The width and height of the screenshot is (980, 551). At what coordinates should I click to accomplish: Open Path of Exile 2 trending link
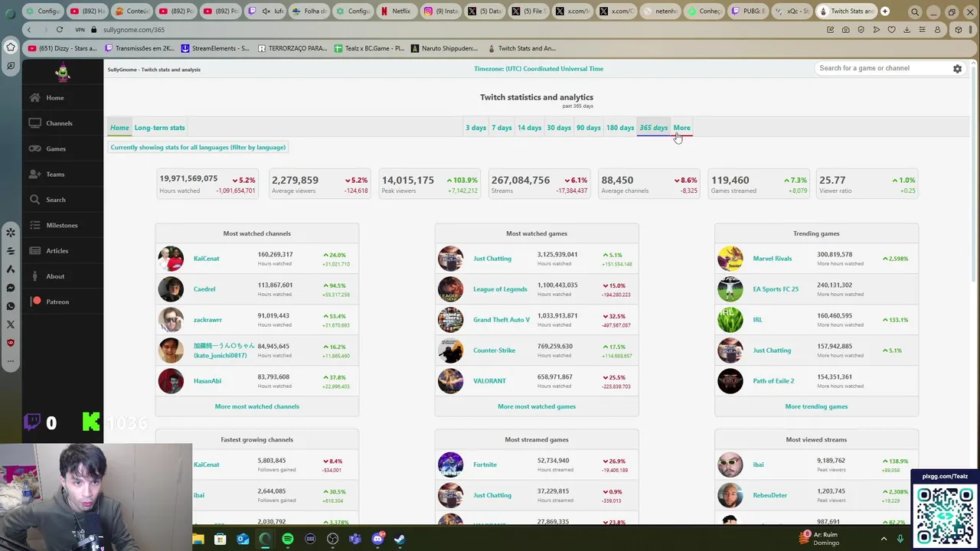[773, 381]
